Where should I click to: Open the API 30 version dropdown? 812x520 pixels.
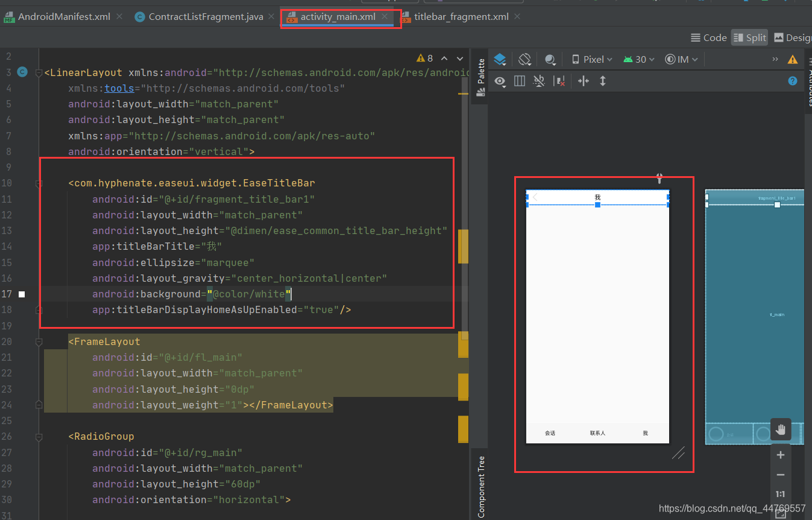click(x=640, y=59)
